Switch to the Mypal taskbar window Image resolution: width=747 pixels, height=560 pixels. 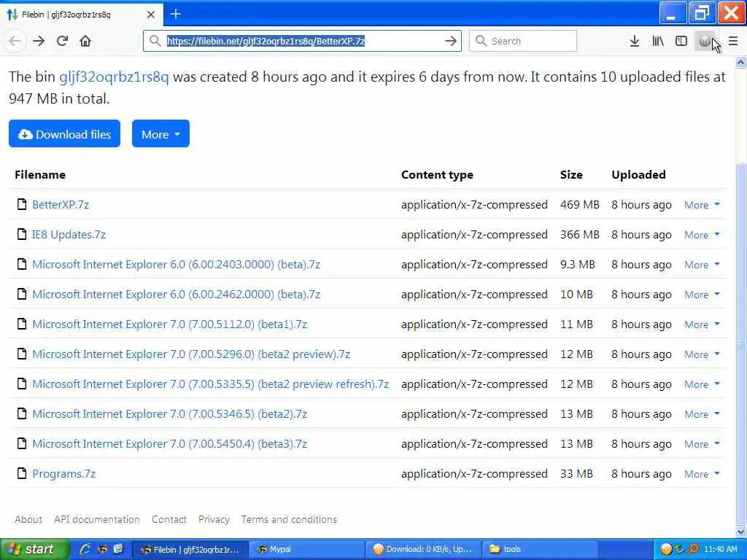306,549
